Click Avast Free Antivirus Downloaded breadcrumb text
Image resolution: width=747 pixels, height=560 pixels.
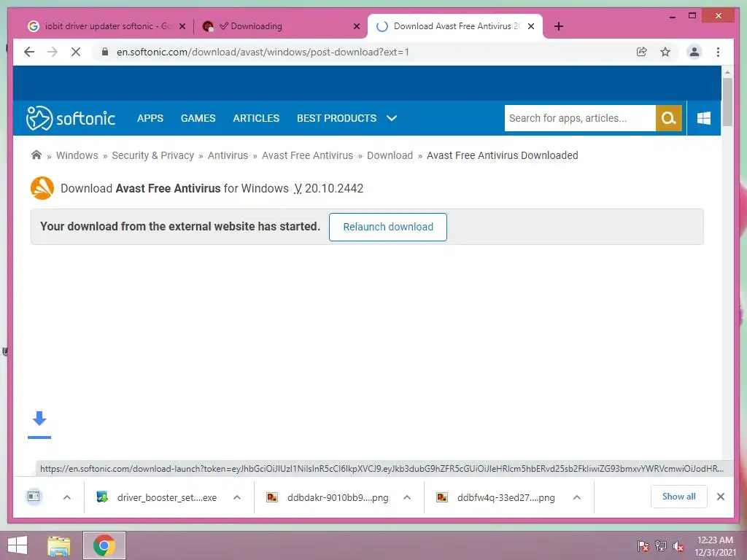coord(502,155)
